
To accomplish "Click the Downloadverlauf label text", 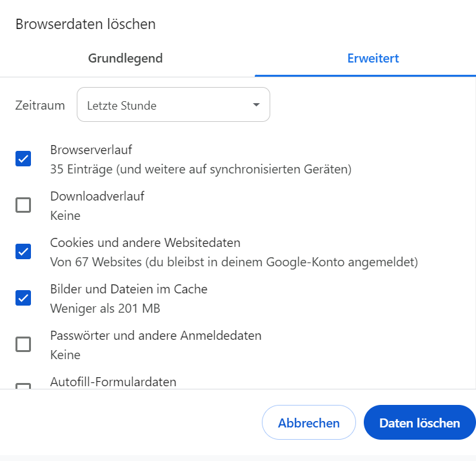I will pyautogui.click(x=97, y=197).
